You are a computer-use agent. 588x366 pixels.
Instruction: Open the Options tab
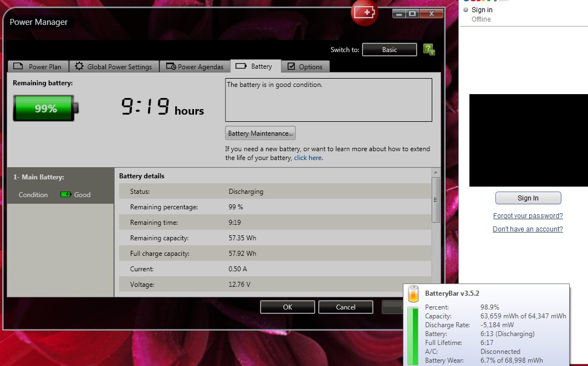[305, 66]
